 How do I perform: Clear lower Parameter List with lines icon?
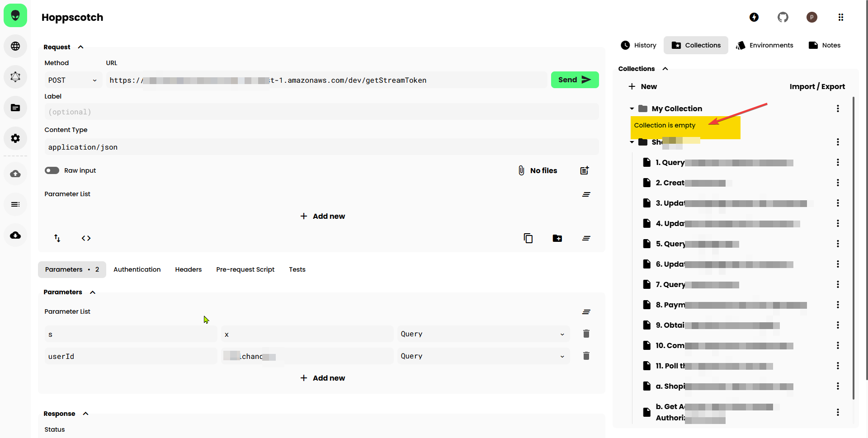pyautogui.click(x=586, y=312)
